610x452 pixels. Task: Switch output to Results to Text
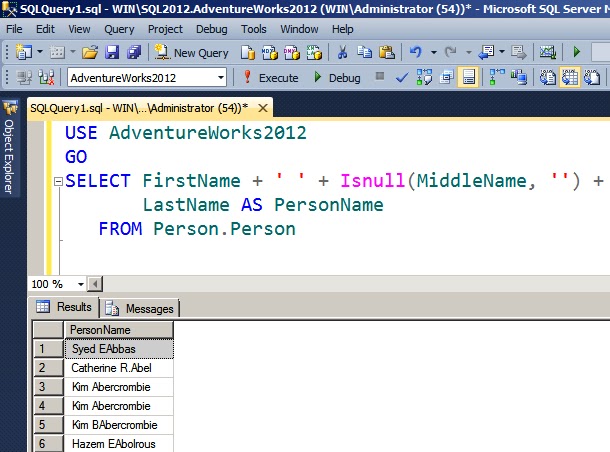click(x=547, y=77)
